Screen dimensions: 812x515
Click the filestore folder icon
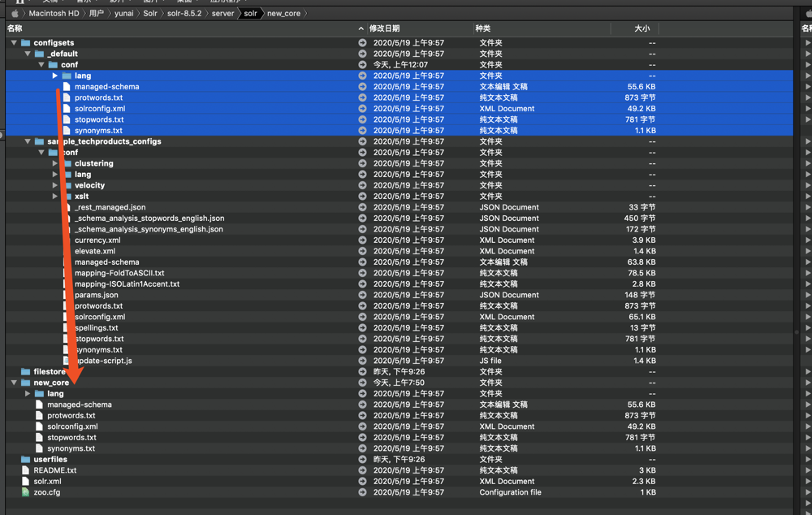tap(26, 372)
